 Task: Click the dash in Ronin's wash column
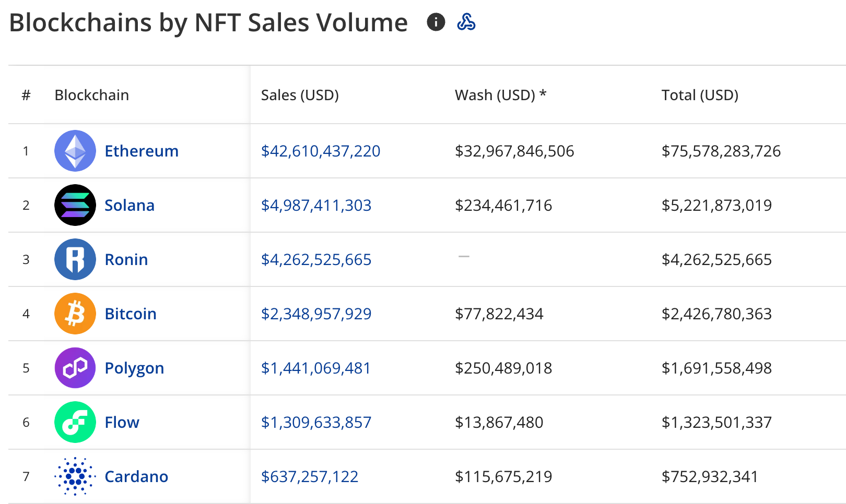tap(464, 256)
